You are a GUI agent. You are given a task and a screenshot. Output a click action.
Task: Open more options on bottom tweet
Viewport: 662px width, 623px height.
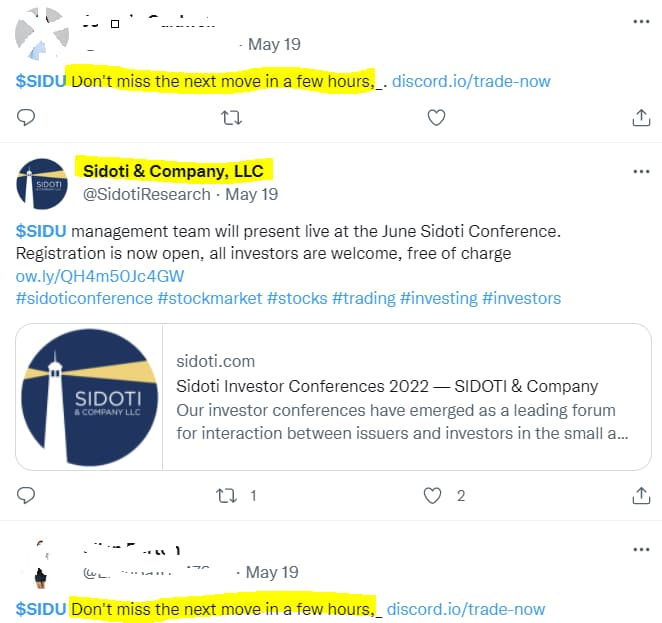[x=641, y=549]
